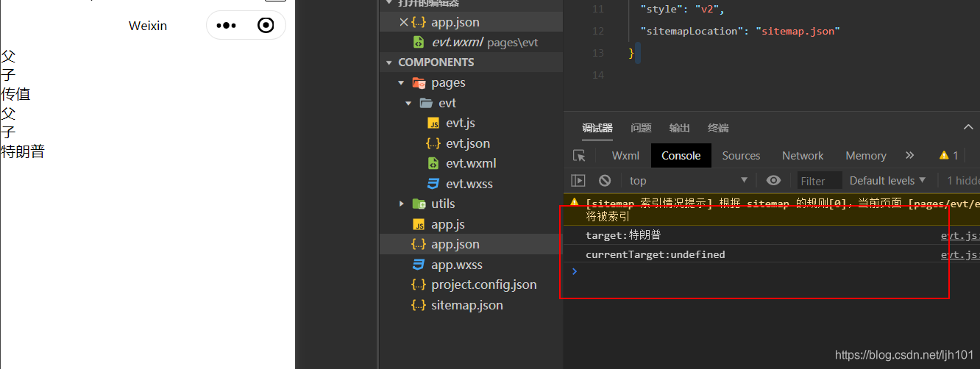
Task: Open the Wxml devtools tab
Action: (x=625, y=156)
